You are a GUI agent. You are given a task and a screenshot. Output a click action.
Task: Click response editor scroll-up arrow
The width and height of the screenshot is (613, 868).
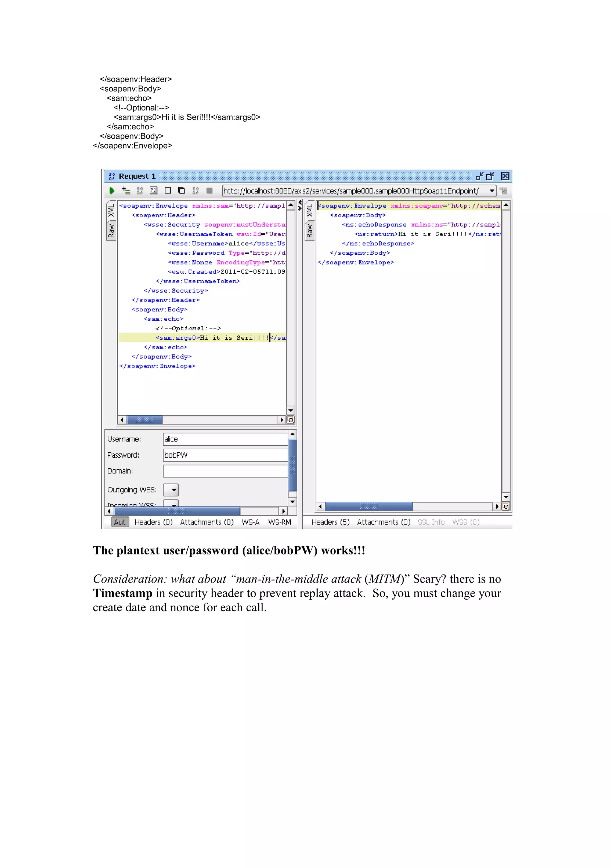506,205
